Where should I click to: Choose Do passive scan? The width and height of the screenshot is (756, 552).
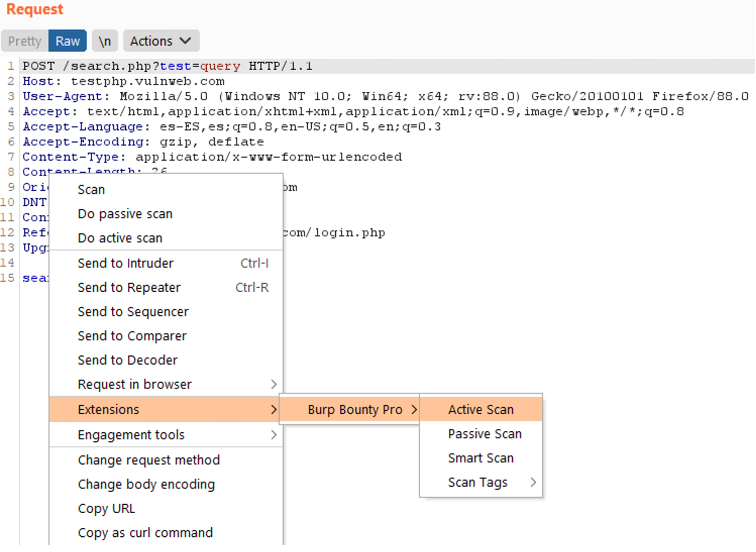(x=125, y=213)
